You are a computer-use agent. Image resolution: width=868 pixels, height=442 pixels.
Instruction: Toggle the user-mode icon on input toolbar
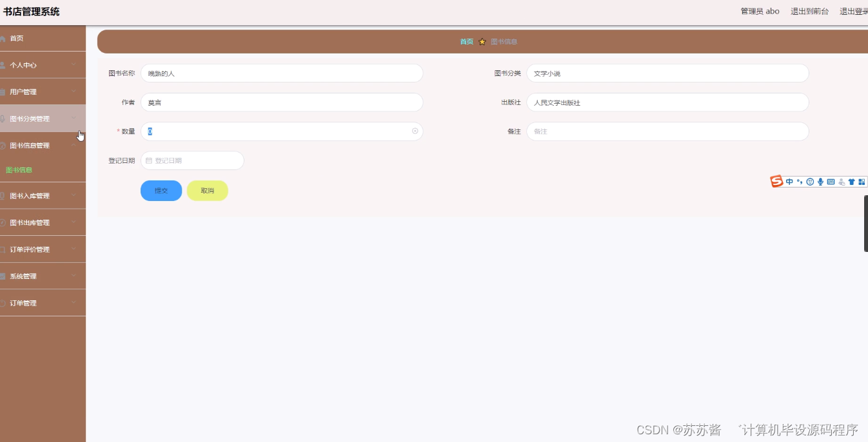[x=841, y=181]
